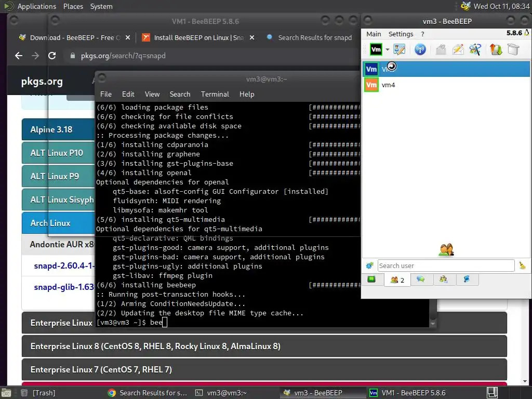The width and height of the screenshot is (532, 399).
Task: Switch to VM1 - BeeBEEP 5.8.6 in taskbar
Action: click(408, 393)
